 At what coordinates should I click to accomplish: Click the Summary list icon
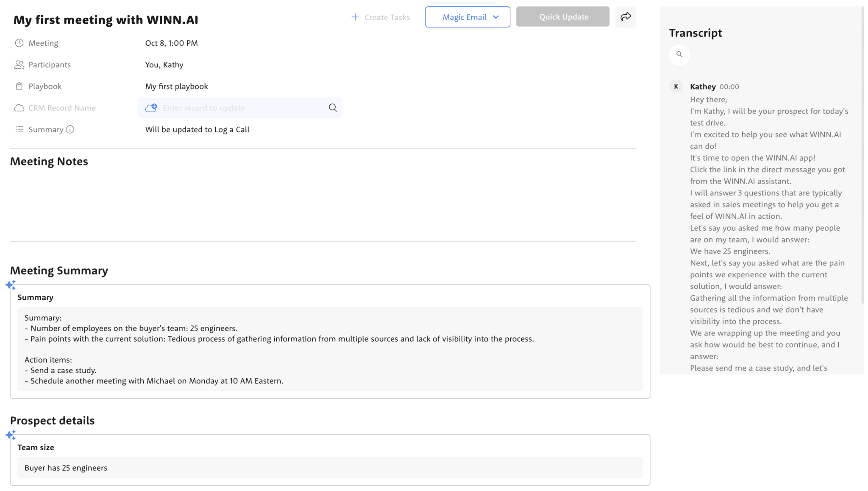[x=19, y=129]
